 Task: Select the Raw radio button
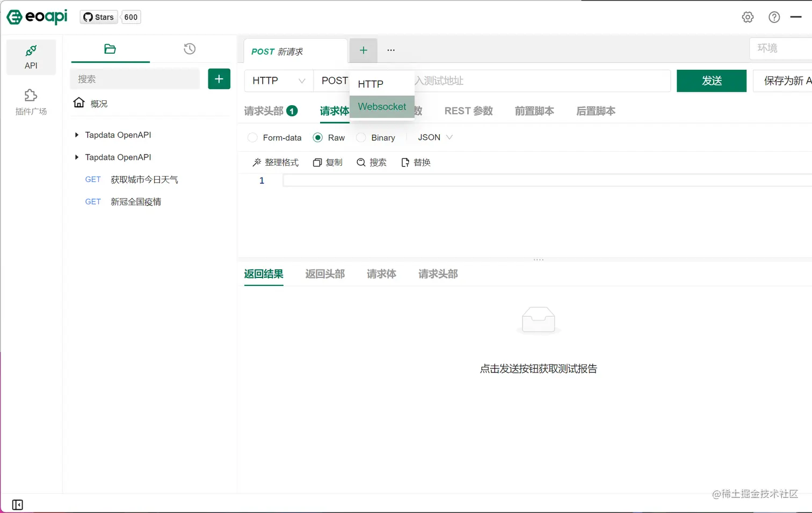tap(318, 138)
